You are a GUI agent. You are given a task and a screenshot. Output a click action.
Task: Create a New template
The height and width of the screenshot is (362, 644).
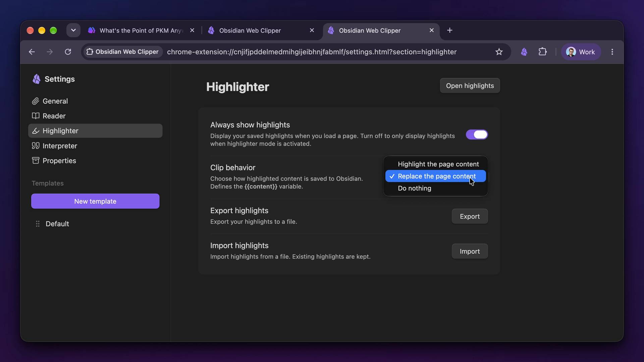pyautogui.click(x=95, y=201)
